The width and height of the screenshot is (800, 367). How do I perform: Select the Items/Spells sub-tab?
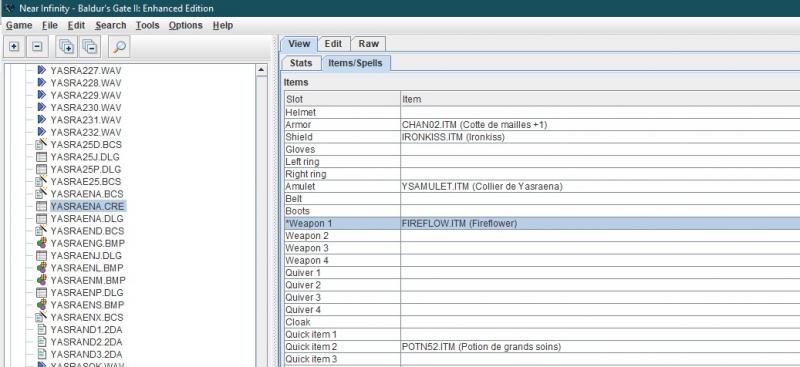click(355, 63)
